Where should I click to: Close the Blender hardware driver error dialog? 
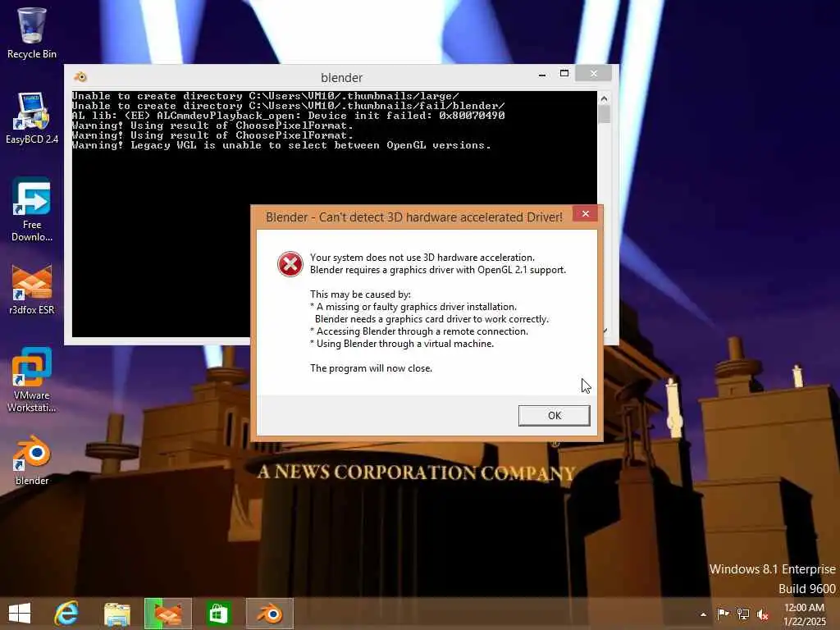(x=586, y=214)
